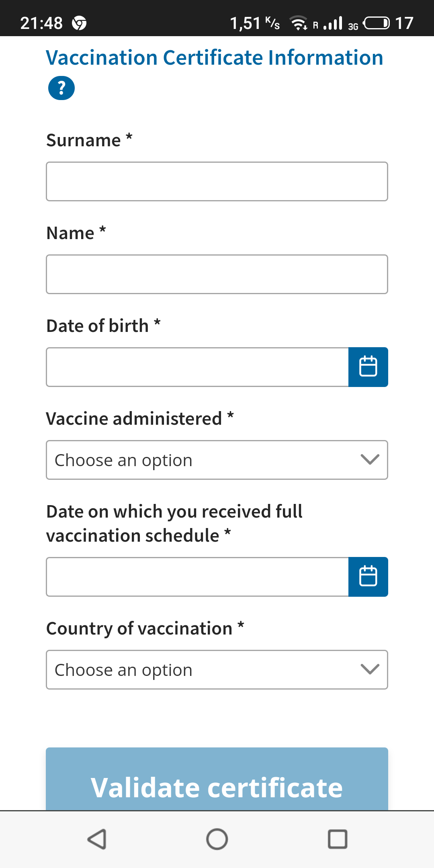Tap the Chrome icon in the status bar

click(79, 23)
